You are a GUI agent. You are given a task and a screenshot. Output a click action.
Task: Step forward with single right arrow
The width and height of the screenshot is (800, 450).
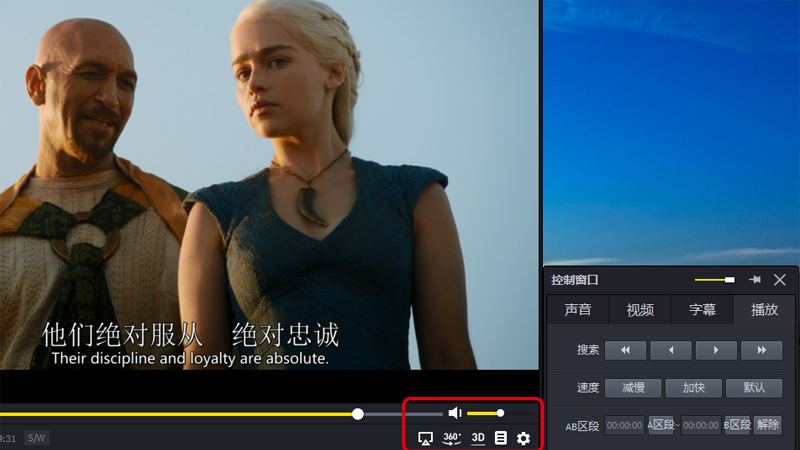point(716,350)
